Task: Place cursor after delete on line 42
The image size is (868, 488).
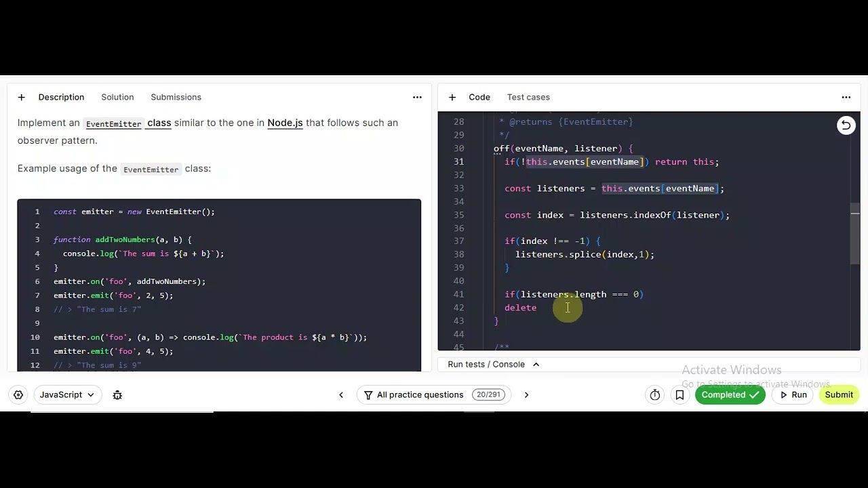Action: (x=537, y=308)
